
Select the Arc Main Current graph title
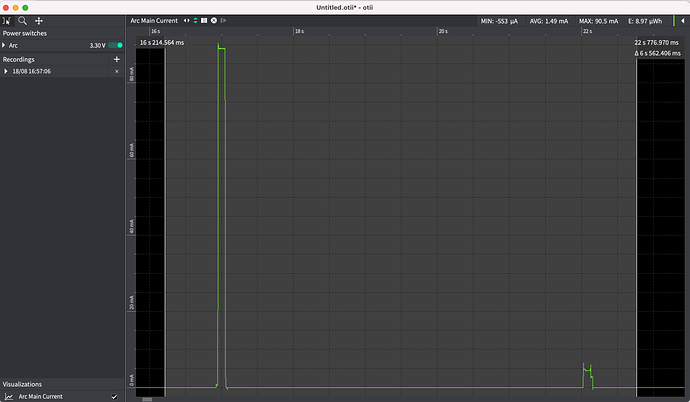click(x=154, y=20)
